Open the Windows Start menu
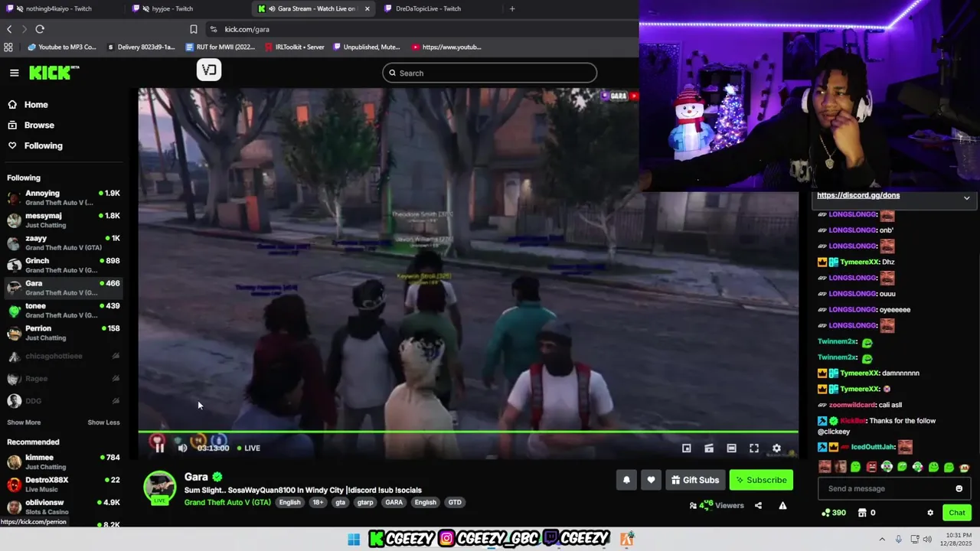980x551 pixels. [x=354, y=540]
